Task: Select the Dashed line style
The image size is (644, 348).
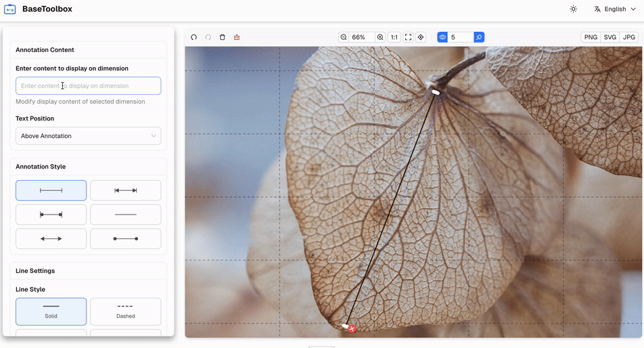Action: (x=125, y=311)
